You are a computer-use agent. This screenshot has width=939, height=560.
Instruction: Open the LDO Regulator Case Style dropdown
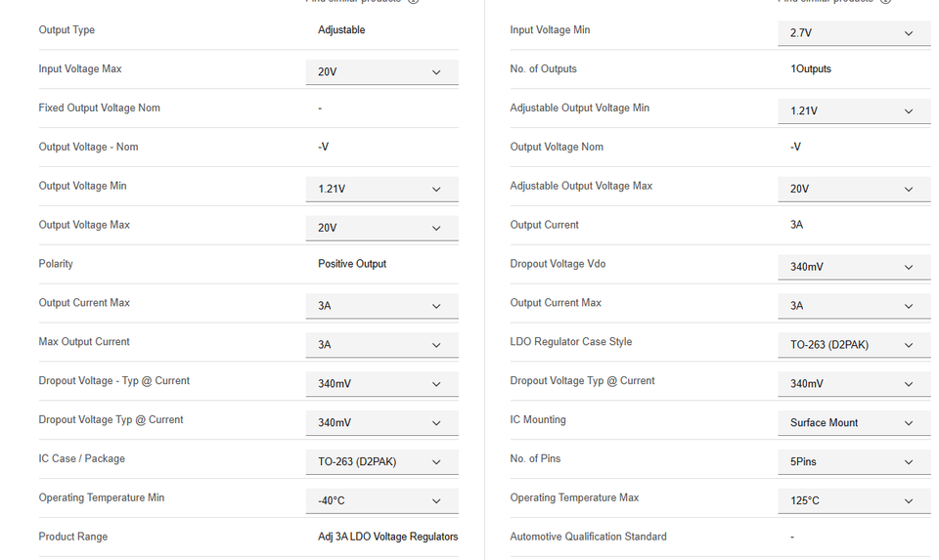click(853, 344)
